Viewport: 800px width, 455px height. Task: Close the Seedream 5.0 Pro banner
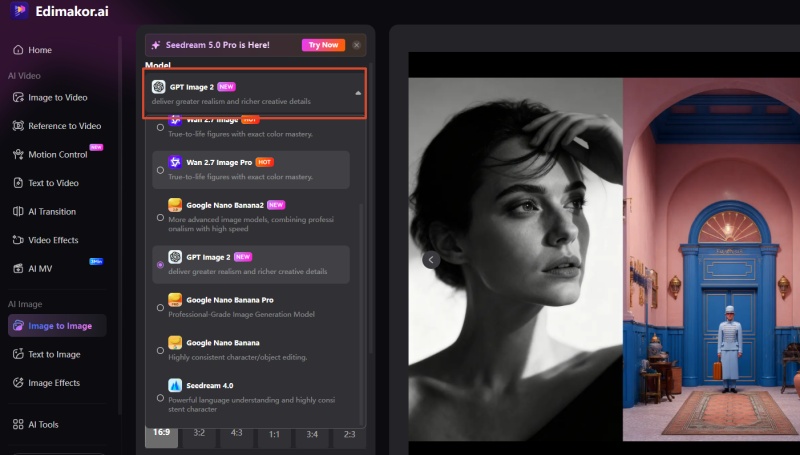(x=357, y=45)
